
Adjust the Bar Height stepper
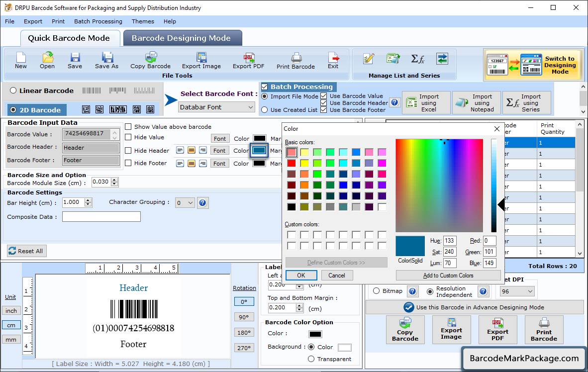pos(88,202)
